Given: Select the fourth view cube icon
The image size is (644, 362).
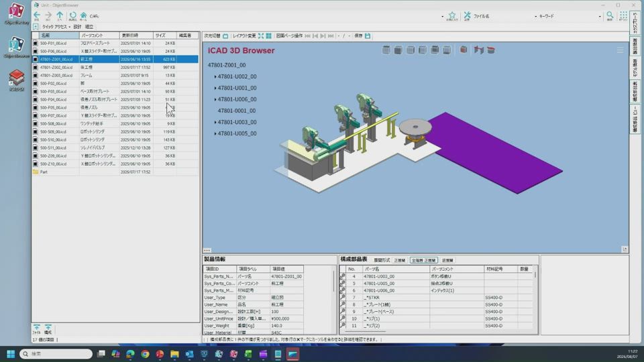Looking at the screenshot, I should point(422,50).
